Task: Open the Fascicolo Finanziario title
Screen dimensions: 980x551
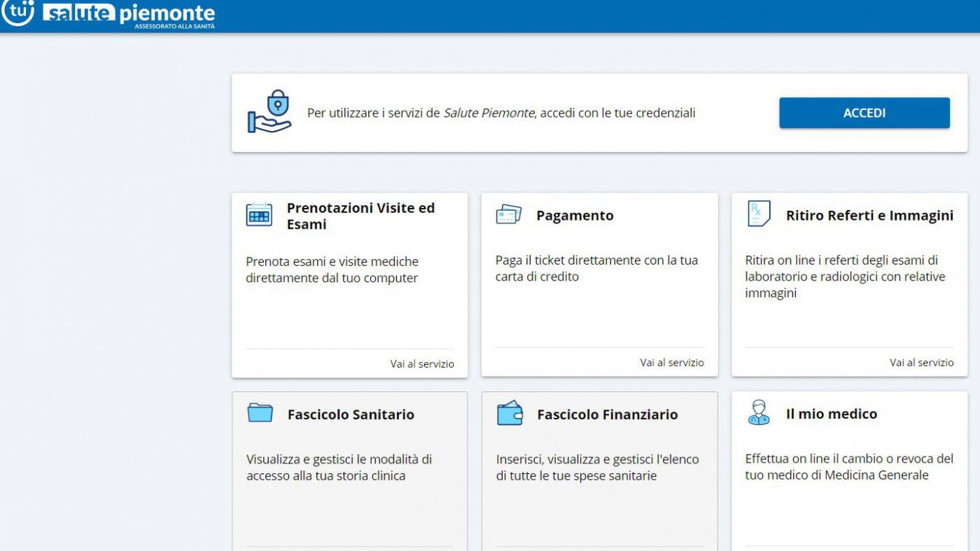Action: [607, 414]
